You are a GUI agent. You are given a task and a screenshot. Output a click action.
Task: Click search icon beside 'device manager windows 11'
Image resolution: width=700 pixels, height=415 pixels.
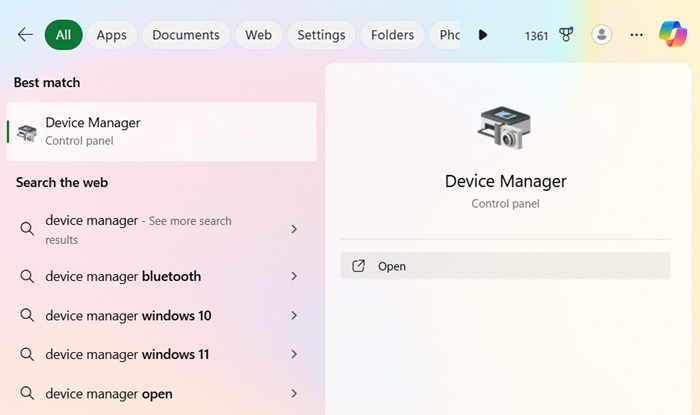(27, 354)
